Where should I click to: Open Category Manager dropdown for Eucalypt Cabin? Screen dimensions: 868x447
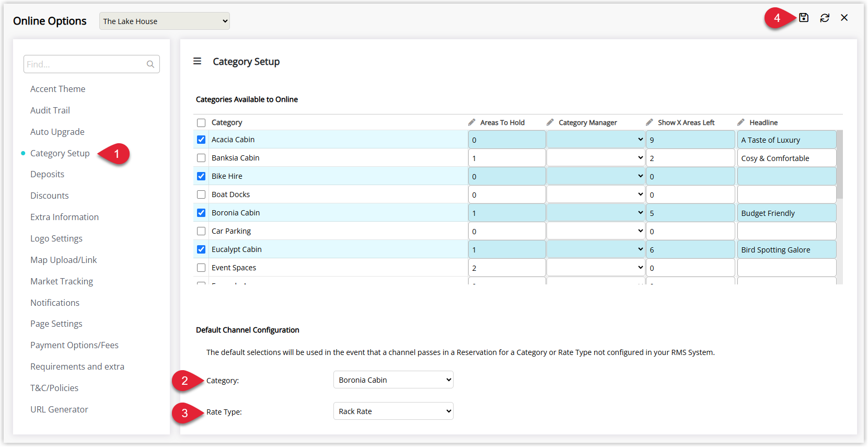pos(596,249)
